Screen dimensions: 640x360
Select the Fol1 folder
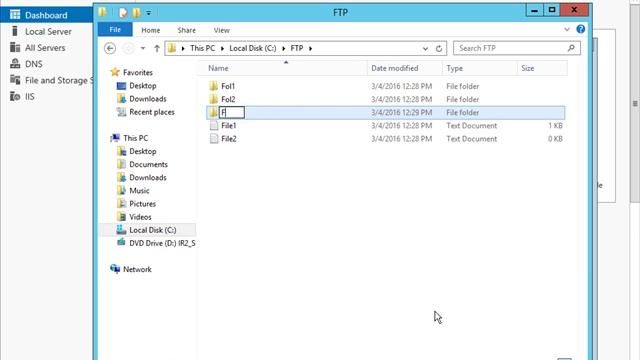point(228,86)
